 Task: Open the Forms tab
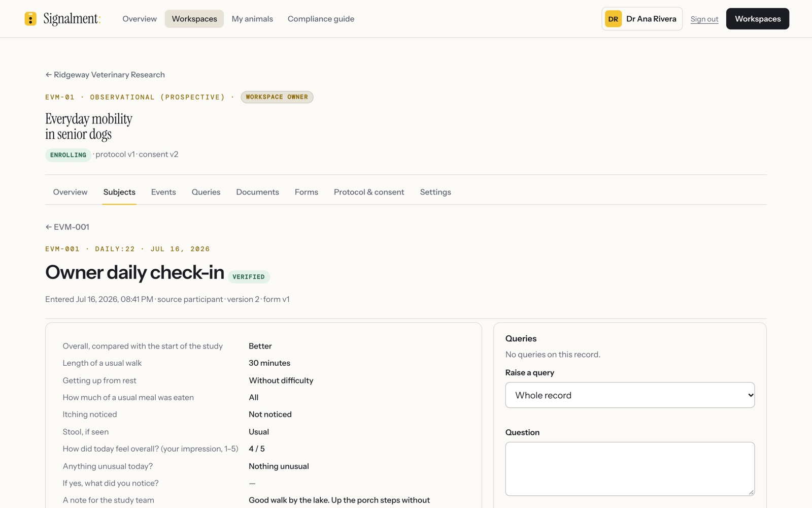coord(307,192)
